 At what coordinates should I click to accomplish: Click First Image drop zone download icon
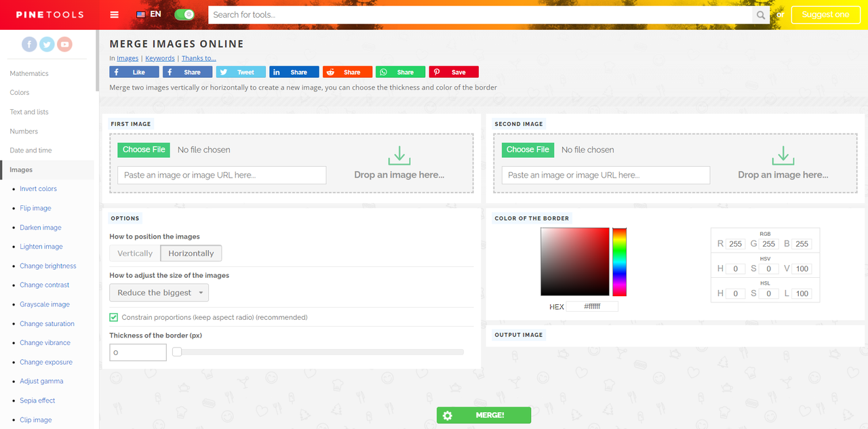[399, 155]
